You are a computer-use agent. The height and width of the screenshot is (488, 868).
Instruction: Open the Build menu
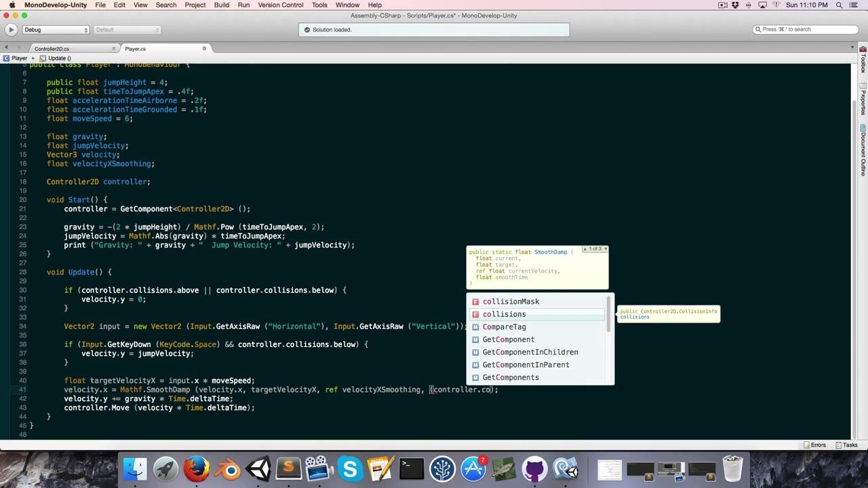click(x=222, y=5)
